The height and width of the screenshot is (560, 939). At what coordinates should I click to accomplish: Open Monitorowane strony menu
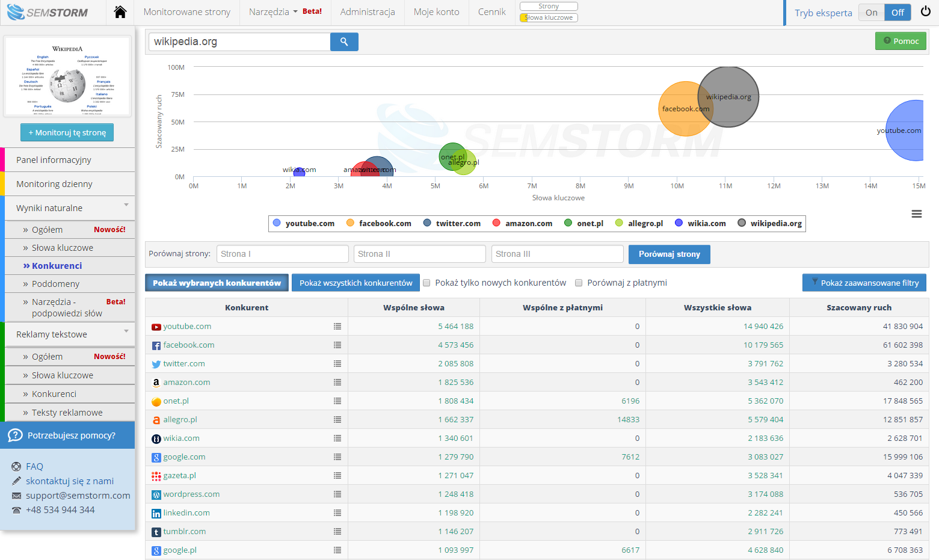click(x=187, y=12)
